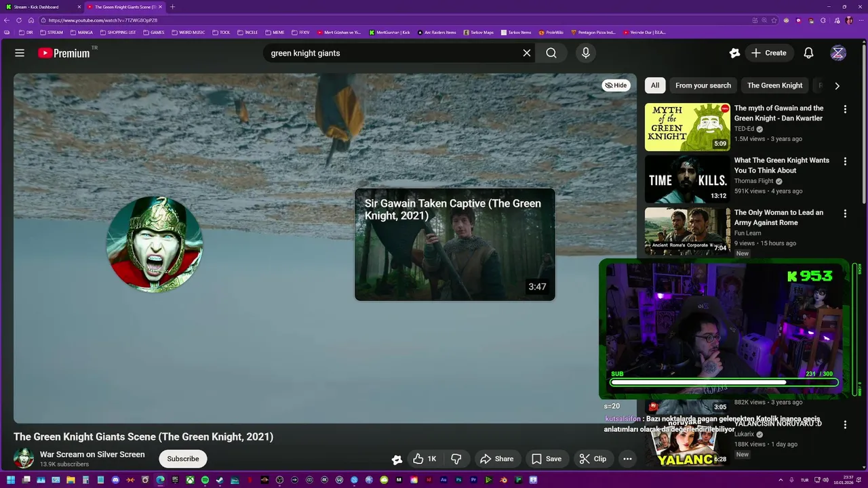Open 'What The Green Knight Wants' video title

pos(782,165)
